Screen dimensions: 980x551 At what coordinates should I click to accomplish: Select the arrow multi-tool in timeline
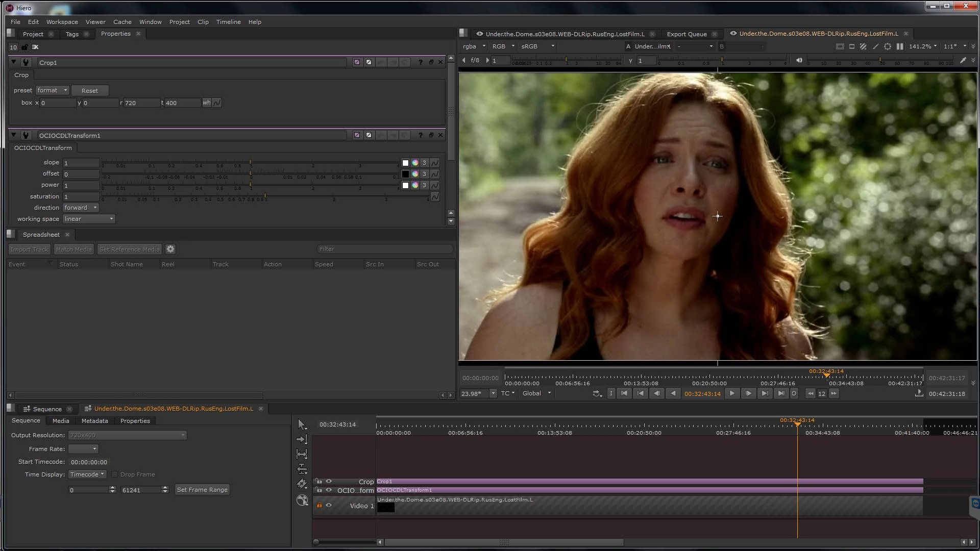click(302, 424)
